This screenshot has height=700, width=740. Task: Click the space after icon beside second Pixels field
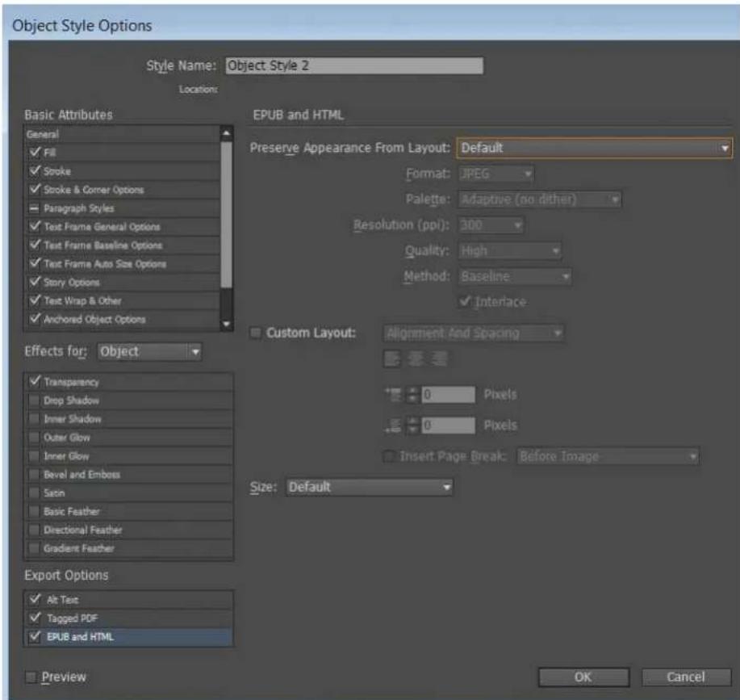(x=393, y=425)
